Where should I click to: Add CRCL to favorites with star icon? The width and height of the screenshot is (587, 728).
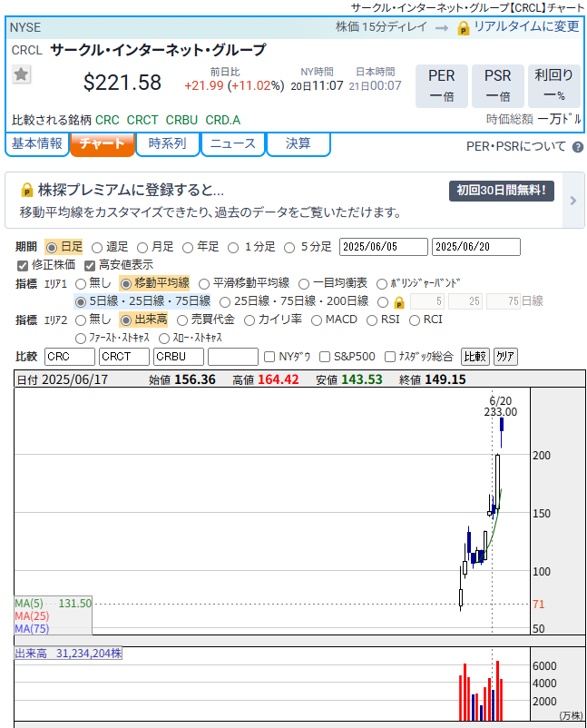(22, 74)
